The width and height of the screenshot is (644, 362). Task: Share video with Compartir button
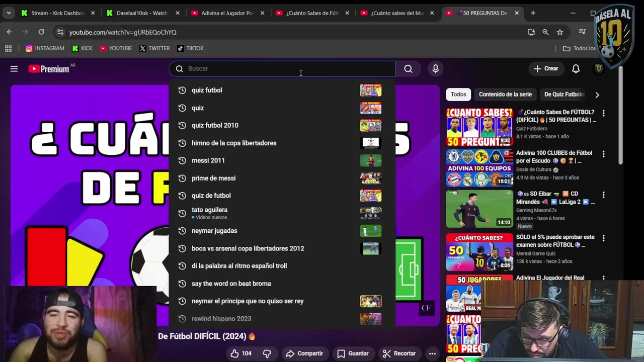[304, 353]
